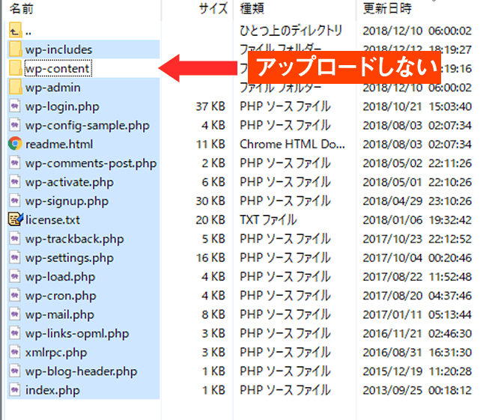
Task: Click the license.txt text file icon
Action: pos(15,220)
